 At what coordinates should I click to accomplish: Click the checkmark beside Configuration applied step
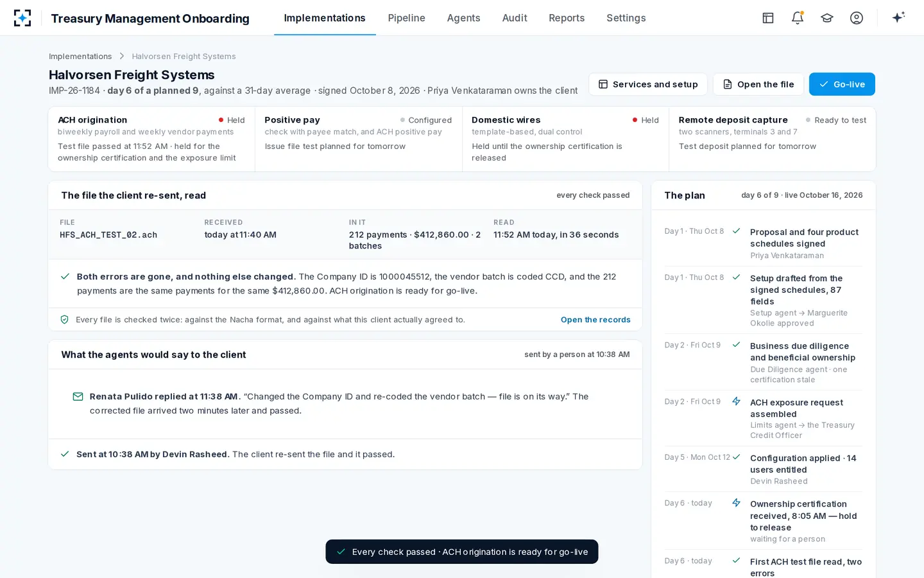pos(737,457)
